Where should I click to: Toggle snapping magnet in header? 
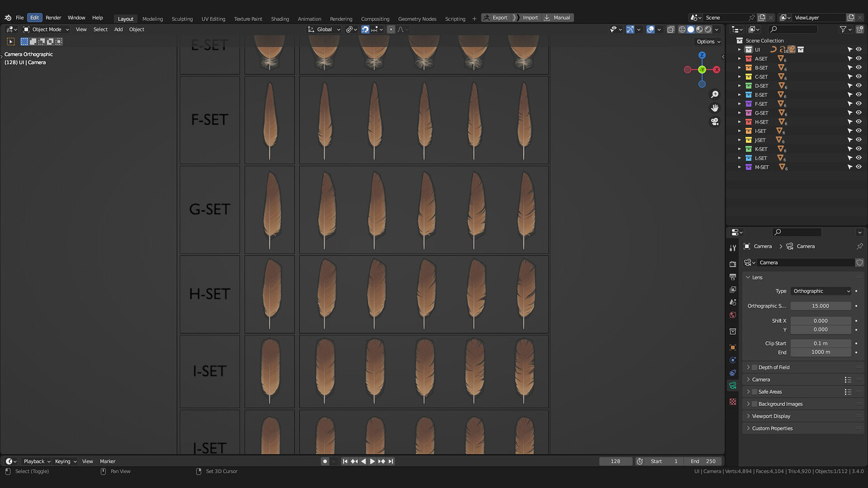pyautogui.click(x=365, y=29)
